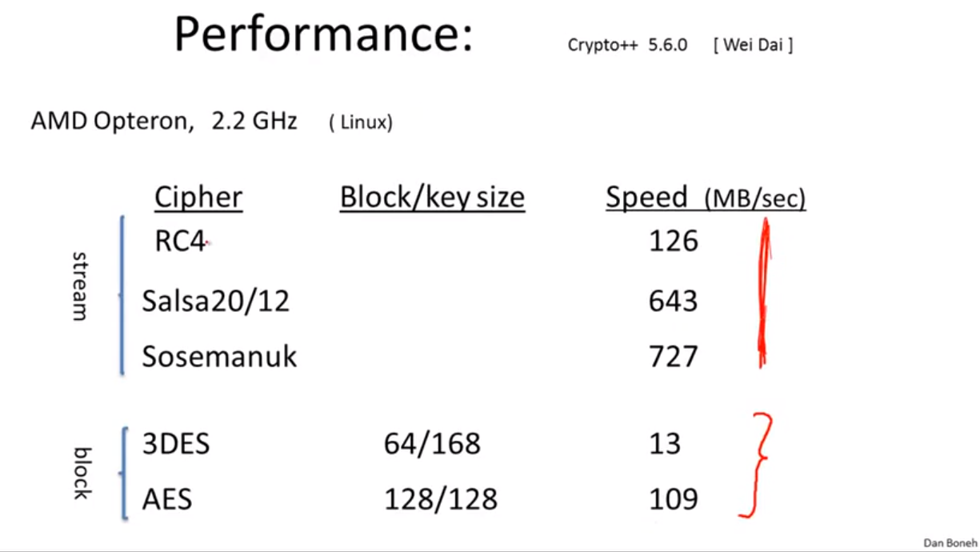Click the Block/key size column header
The image size is (980, 552).
[432, 198]
